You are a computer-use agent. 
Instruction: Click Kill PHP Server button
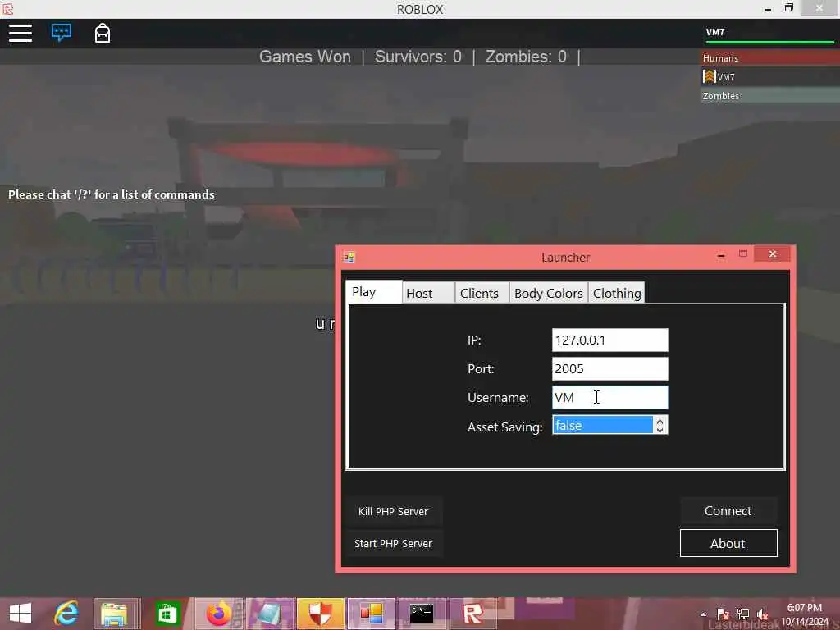pyautogui.click(x=393, y=511)
